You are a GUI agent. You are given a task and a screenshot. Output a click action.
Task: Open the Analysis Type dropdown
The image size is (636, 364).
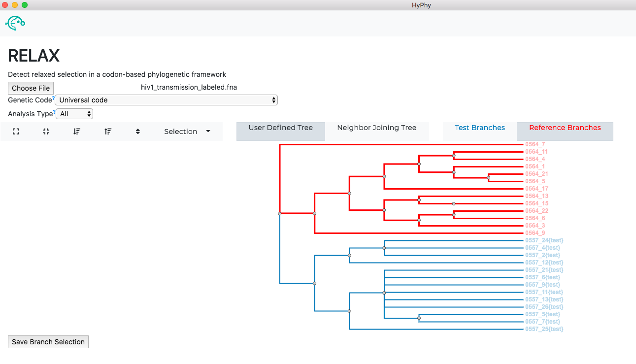click(75, 114)
